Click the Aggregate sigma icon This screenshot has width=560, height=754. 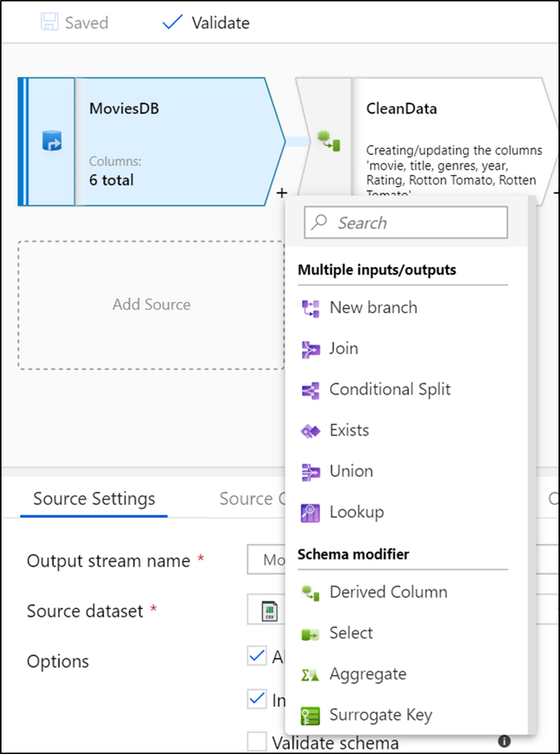pyautogui.click(x=311, y=674)
